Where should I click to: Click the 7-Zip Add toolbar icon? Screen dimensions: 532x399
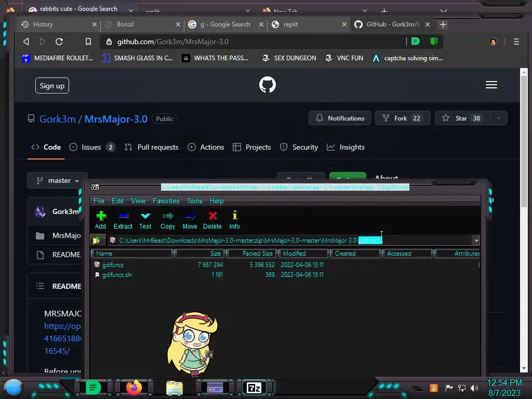(x=101, y=216)
